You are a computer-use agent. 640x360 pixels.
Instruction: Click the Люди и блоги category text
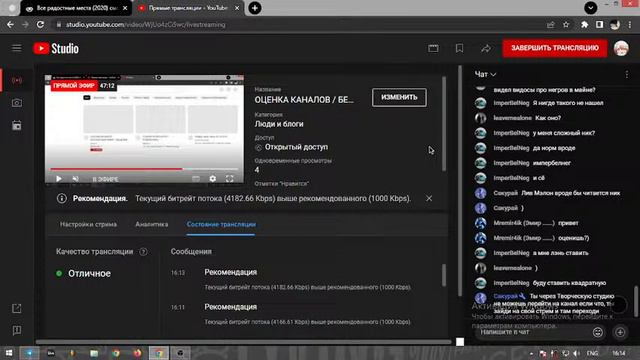click(x=279, y=124)
